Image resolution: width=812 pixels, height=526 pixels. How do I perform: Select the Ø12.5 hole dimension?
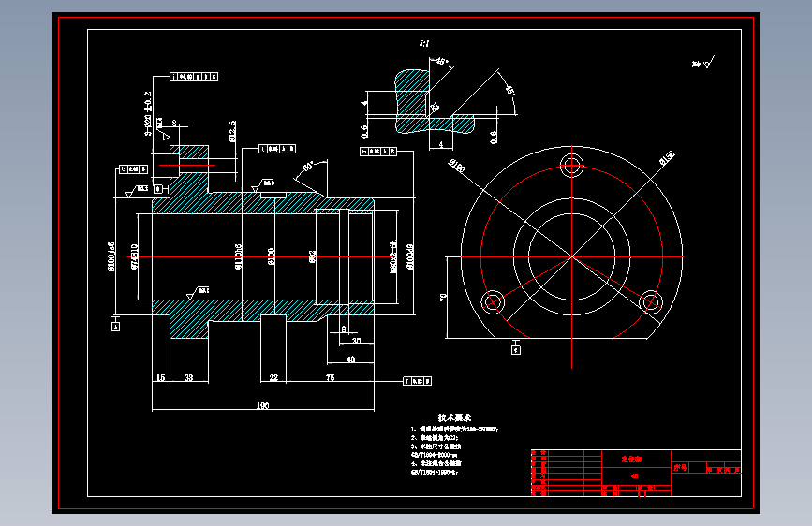(232, 131)
